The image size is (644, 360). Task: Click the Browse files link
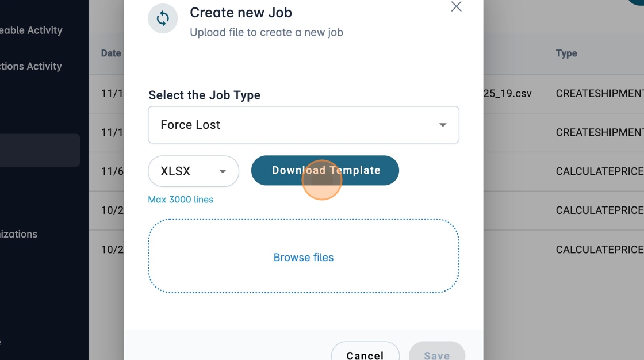[x=304, y=258]
